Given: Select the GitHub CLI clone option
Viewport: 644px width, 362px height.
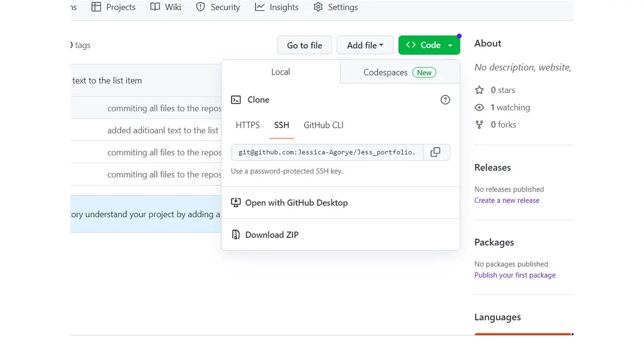Looking at the screenshot, I should [x=324, y=125].
